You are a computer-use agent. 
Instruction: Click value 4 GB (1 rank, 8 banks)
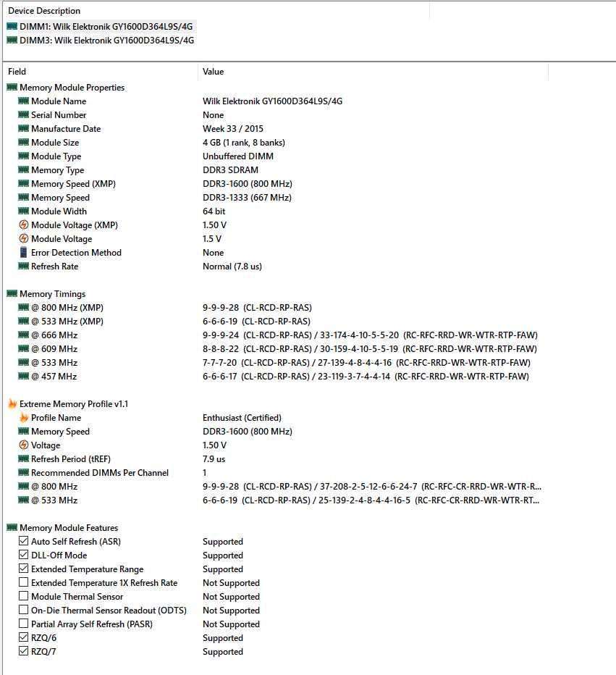(244, 143)
